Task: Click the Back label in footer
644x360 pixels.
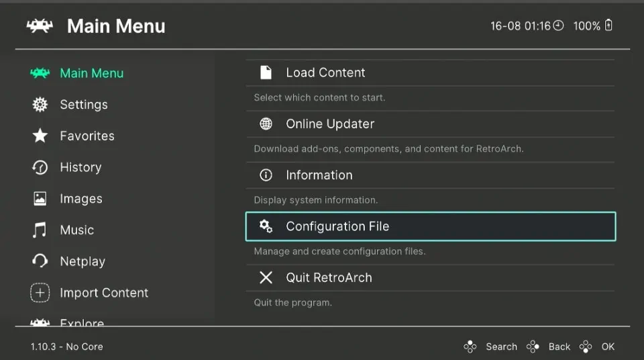Action: tap(559, 347)
